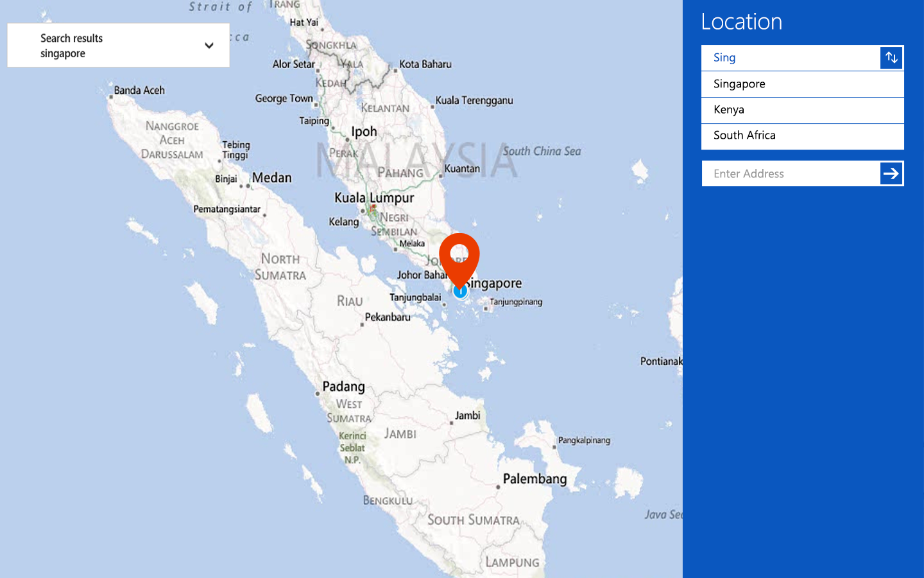Click the Medan city label
Image resolution: width=924 pixels, height=578 pixels.
coord(271,178)
